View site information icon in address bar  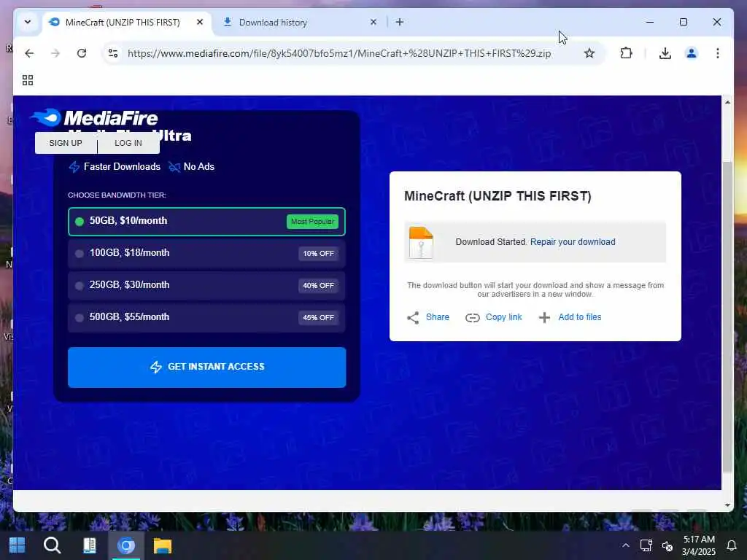click(x=113, y=53)
